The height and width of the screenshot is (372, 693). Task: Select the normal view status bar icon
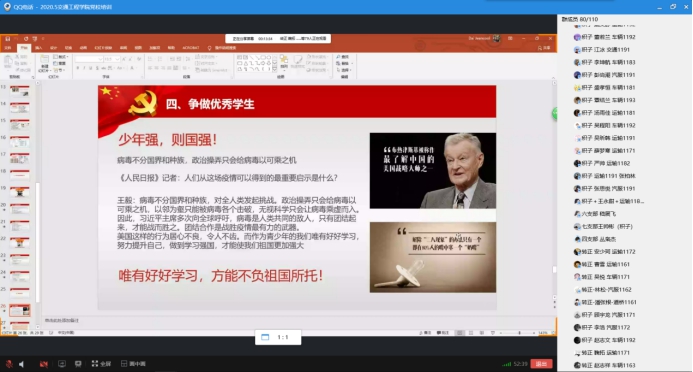click(x=460, y=333)
